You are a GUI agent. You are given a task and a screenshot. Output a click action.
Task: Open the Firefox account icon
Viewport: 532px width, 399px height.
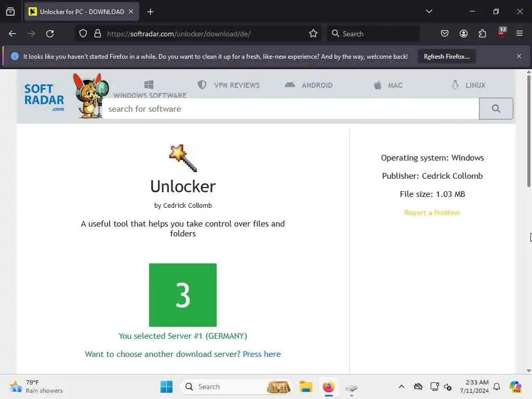[463, 34]
